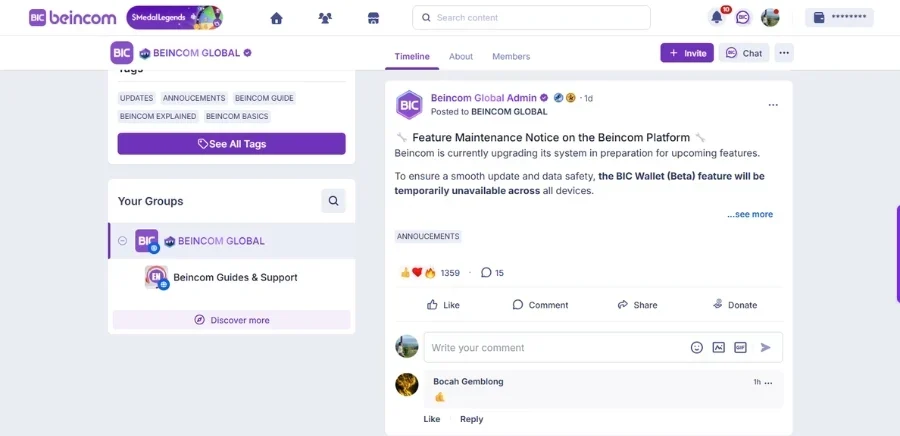Viewport: 900px width, 436px height.
Task: Click See All Tags button
Action: (x=231, y=144)
